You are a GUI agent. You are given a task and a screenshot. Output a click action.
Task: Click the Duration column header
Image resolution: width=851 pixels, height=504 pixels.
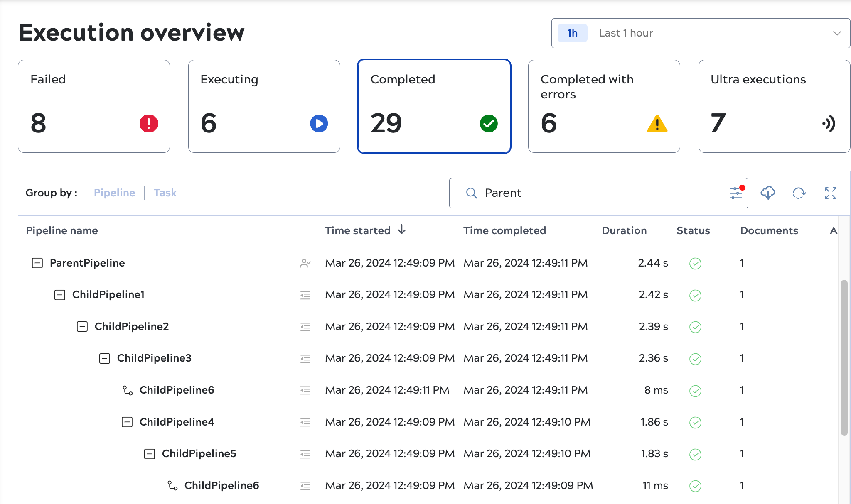click(x=624, y=230)
